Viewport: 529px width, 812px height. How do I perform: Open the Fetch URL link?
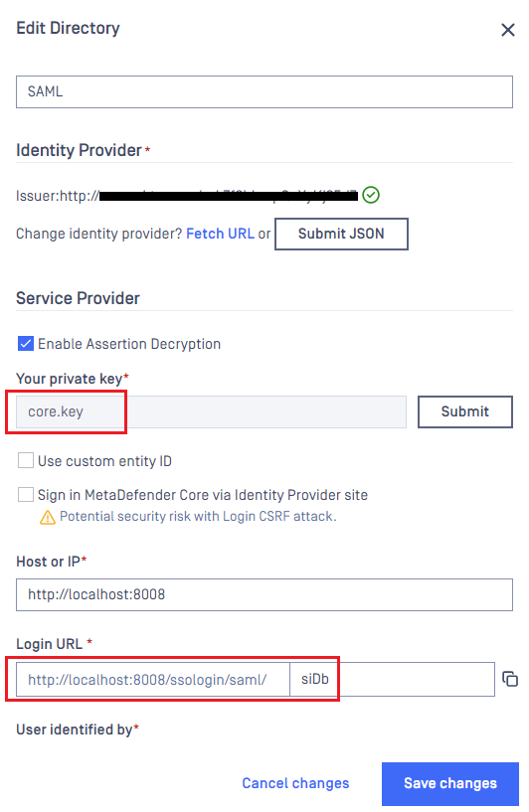tap(220, 234)
